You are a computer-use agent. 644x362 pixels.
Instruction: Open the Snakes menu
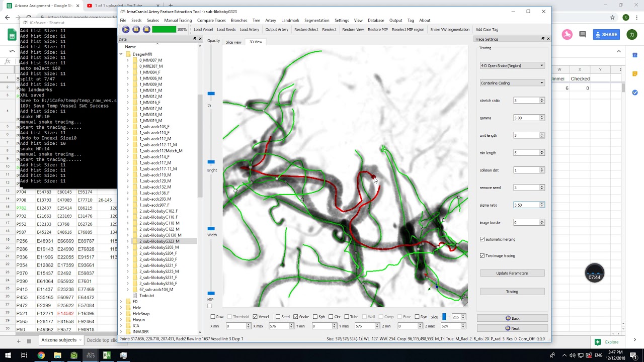[153, 21]
